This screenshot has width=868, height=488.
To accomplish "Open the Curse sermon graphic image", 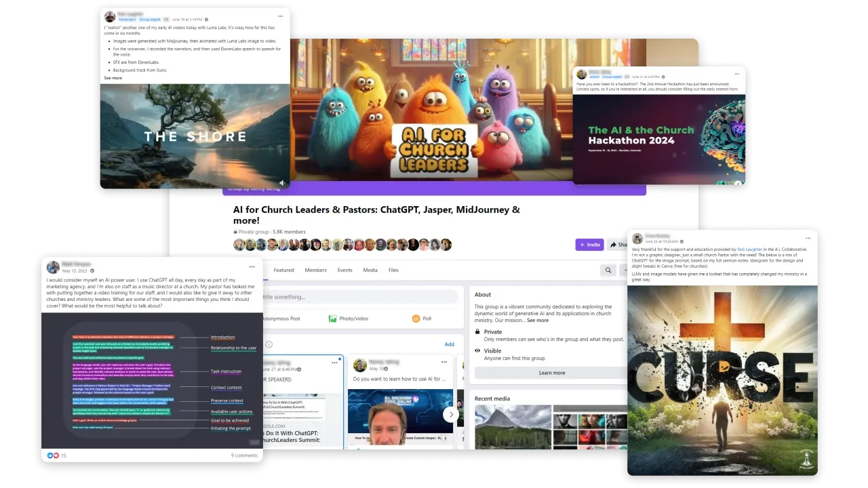I will [722, 380].
